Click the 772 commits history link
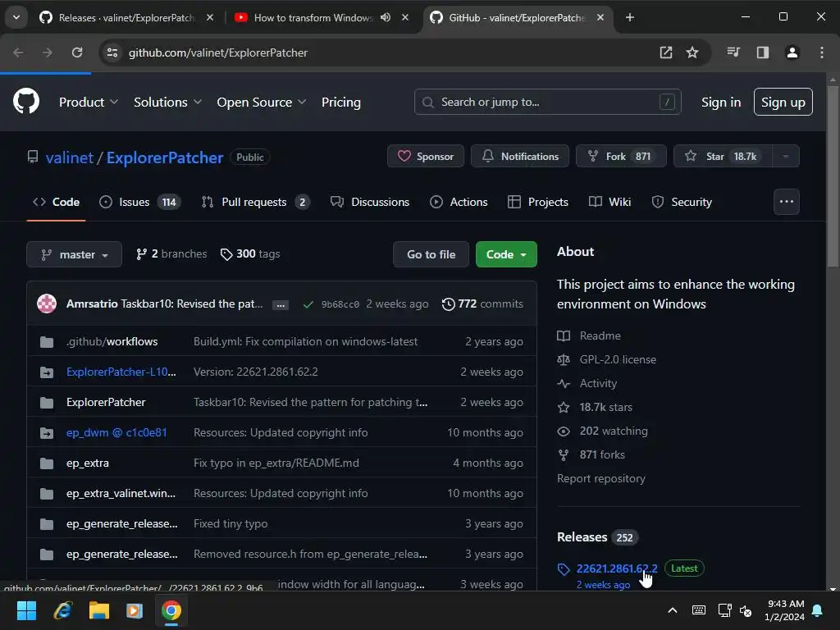Screen dimensions: 840x630 482,304
